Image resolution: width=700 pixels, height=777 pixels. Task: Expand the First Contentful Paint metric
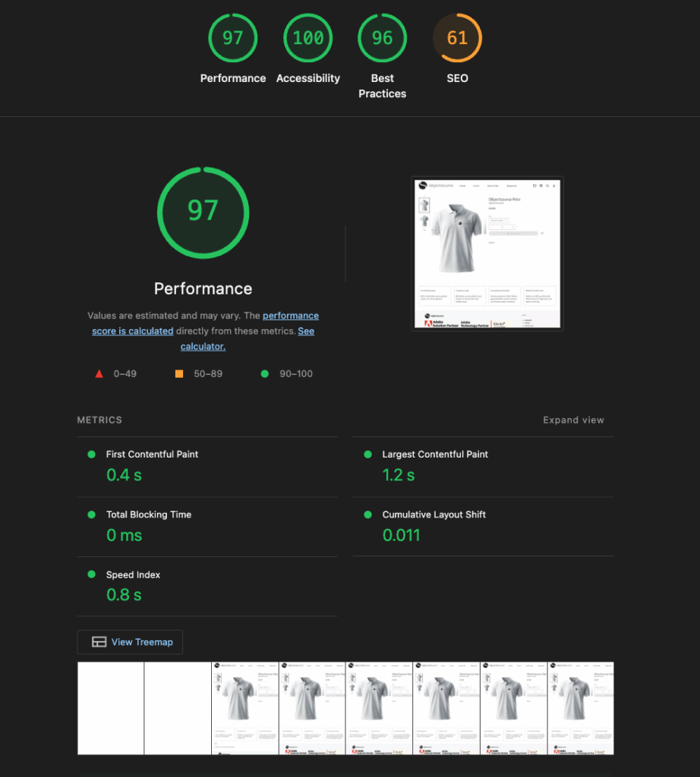[207, 467]
